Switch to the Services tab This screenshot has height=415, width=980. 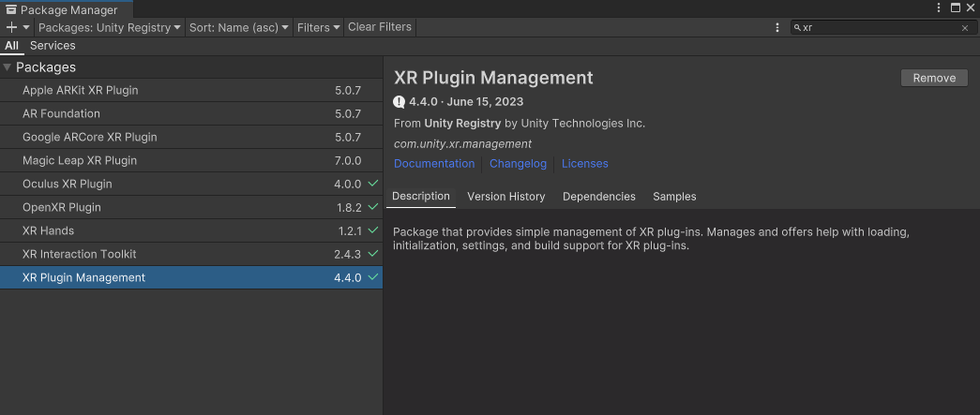pyautogui.click(x=53, y=46)
